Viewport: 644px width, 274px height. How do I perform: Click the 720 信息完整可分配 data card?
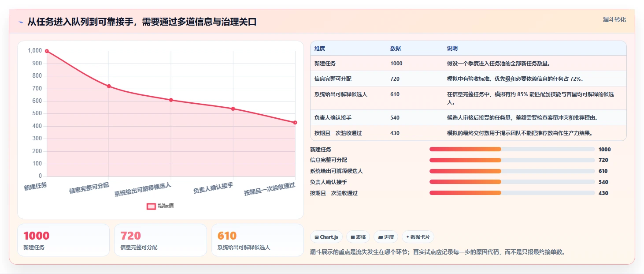(160, 240)
